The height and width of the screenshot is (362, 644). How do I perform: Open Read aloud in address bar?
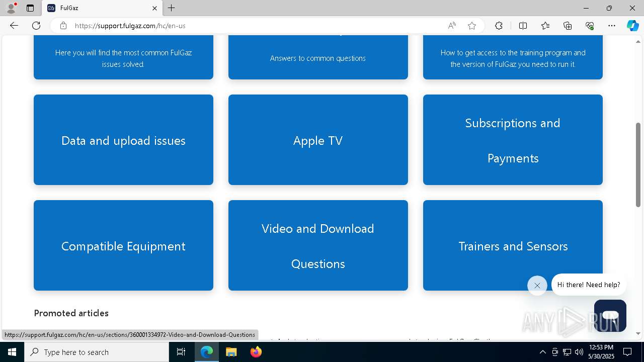[x=452, y=26]
